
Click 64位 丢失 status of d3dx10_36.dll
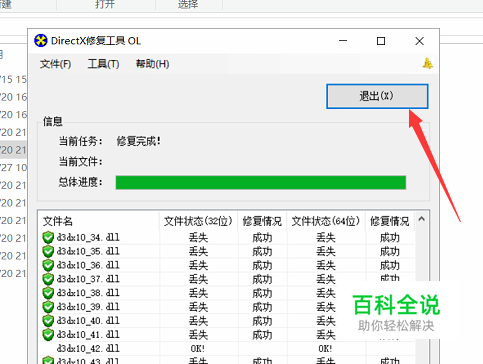click(x=326, y=266)
